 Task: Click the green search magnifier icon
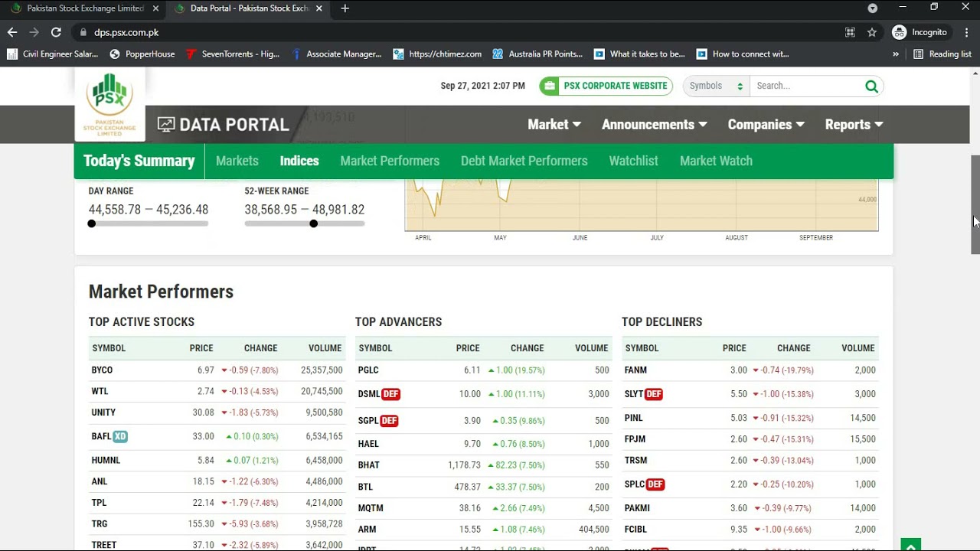coord(871,86)
